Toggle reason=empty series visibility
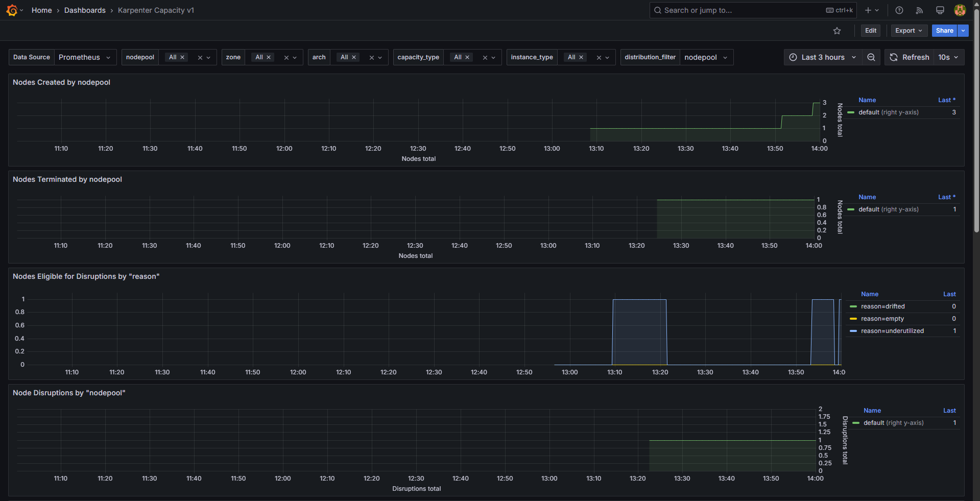Viewport: 980px width, 501px height. pyautogui.click(x=882, y=319)
